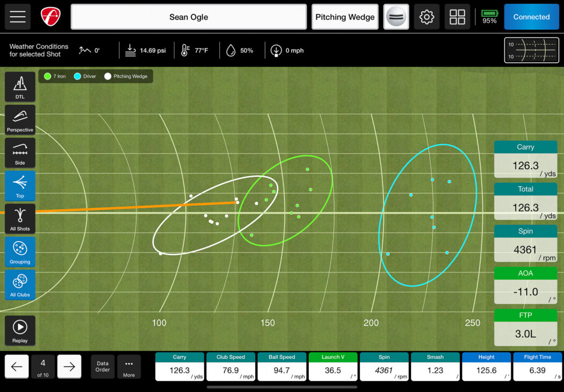Open the Pitching Wedge club selector
Viewport: 564px width, 392px height.
coord(345,17)
